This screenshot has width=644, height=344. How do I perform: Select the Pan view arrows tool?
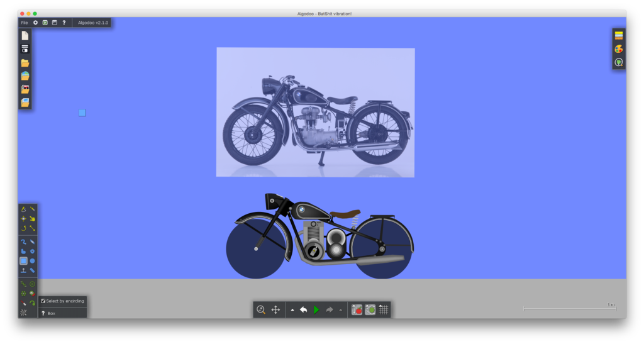tap(275, 310)
